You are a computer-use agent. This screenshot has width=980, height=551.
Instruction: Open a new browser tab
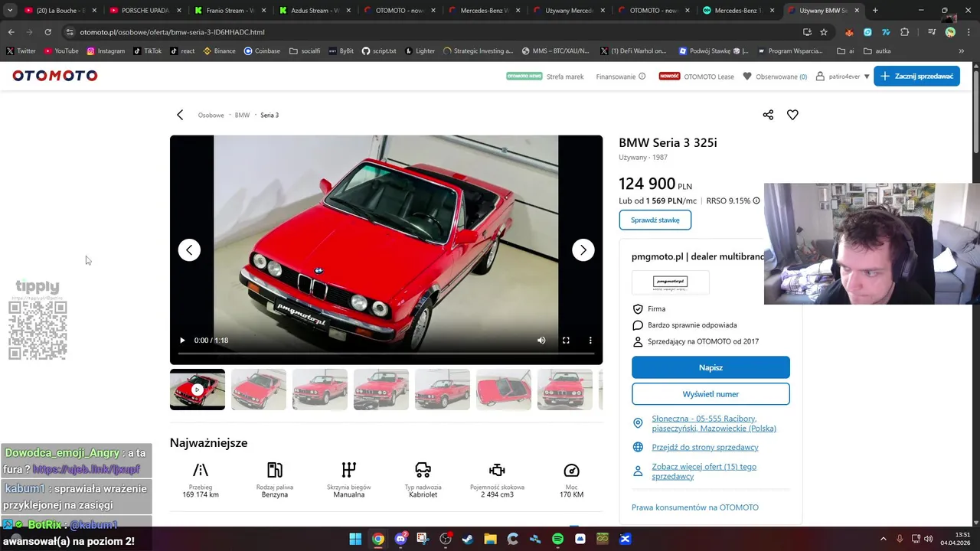pyautogui.click(x=875, y=11)
